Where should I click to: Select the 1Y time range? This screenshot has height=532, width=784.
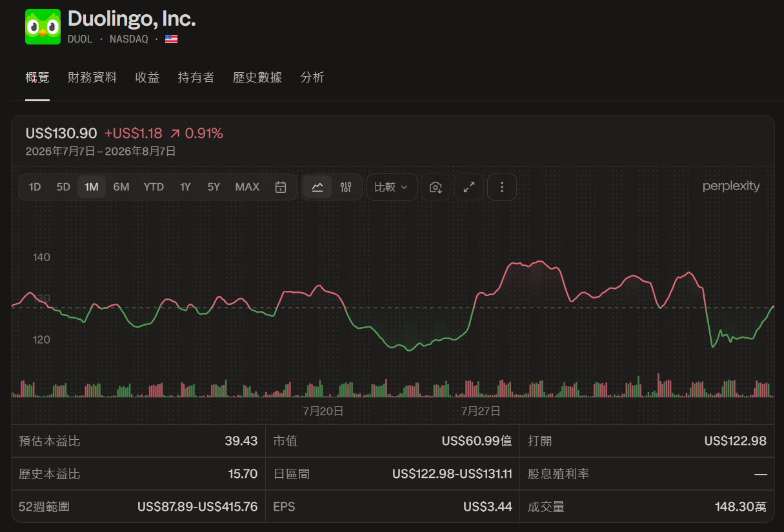click(185, 187)
